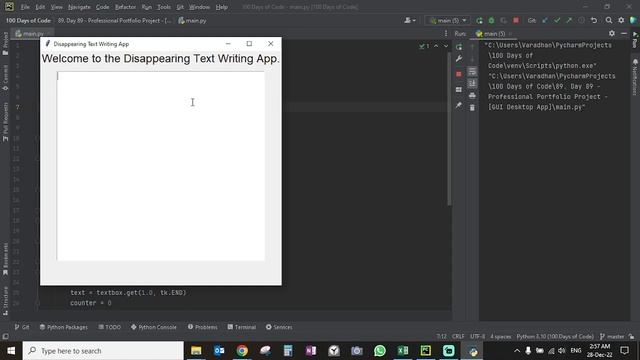Click the Git update project arrow icon
This screenshot has width=640, height=360.
(x=545, y=20)
